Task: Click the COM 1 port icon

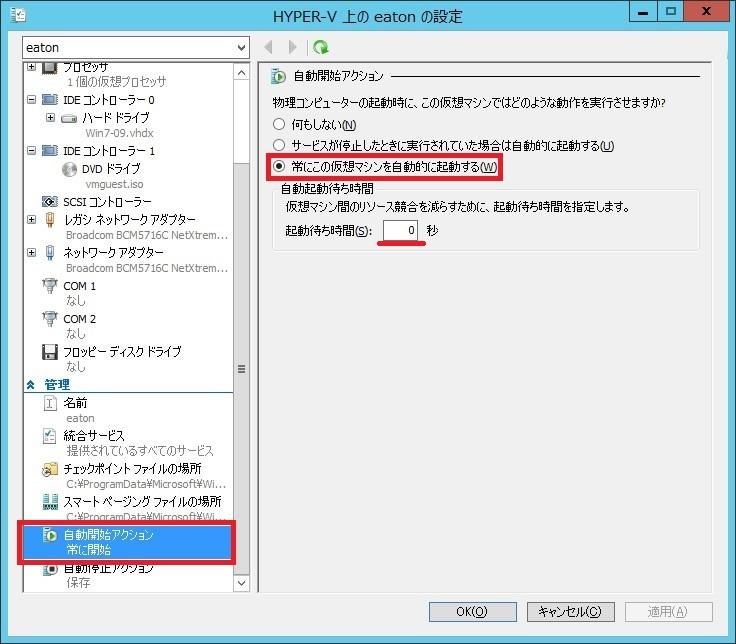Action: 50,285
